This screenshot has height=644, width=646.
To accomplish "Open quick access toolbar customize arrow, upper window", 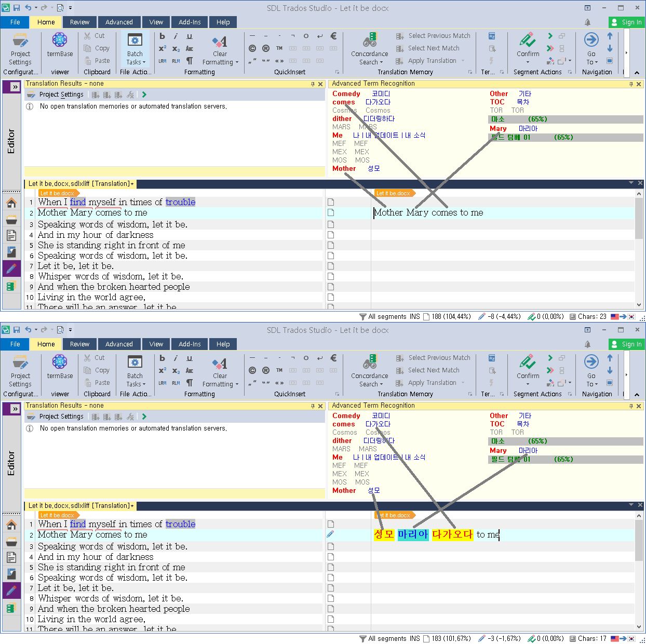I will [x=71, y=8].
